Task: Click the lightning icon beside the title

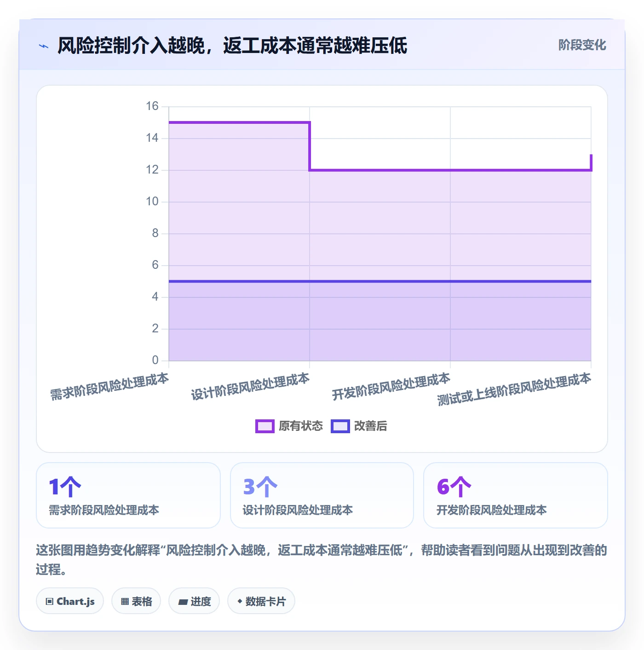Action: click(44, 46)
